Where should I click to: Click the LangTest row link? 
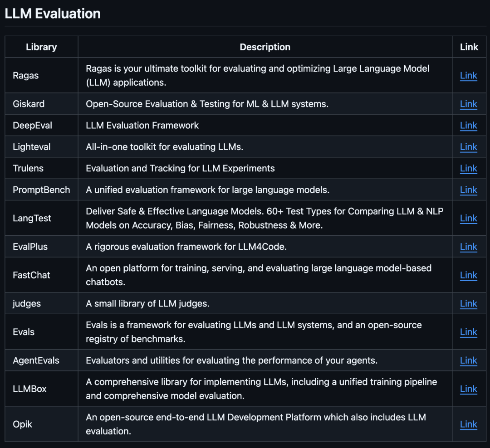[468, 219]
